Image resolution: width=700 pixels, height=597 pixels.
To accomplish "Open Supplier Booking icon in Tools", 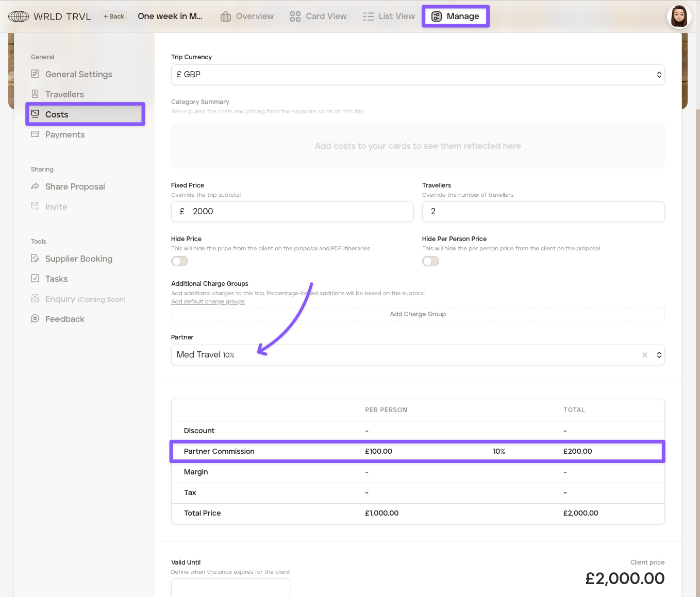I will tap(35, 259).
